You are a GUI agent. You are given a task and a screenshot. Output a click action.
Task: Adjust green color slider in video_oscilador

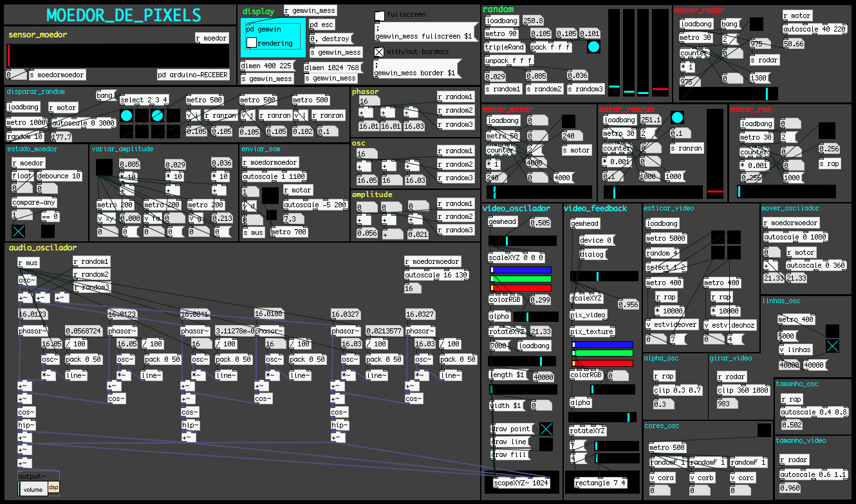[x=521, y=279]
